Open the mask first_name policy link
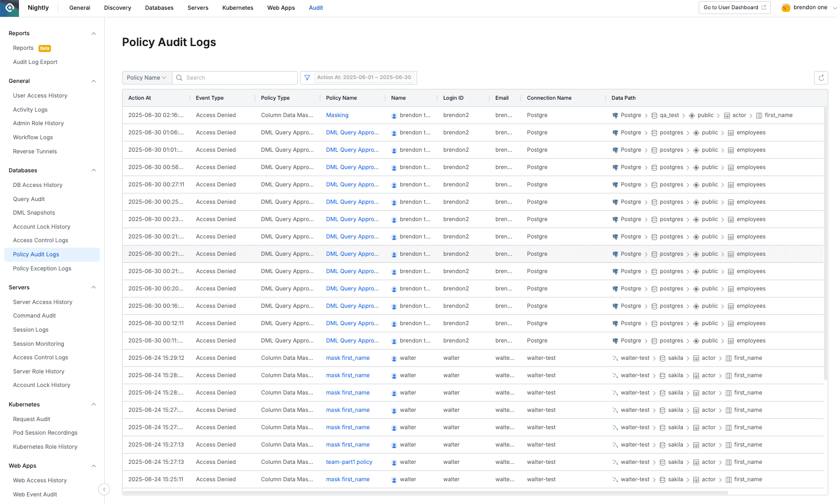 point(347,358)
